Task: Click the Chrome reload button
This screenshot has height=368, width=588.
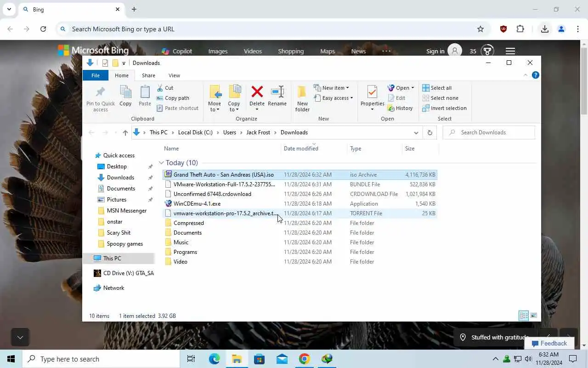Action: pos(43,29)
